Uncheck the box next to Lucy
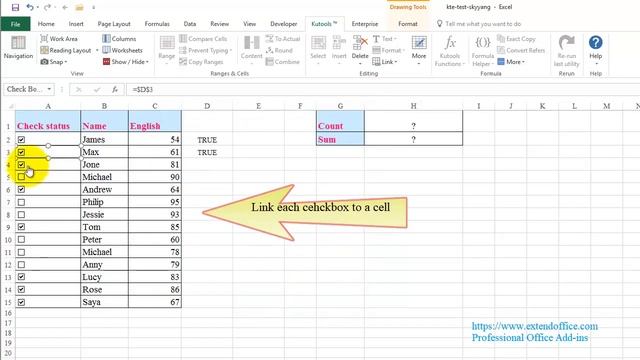Screen dimensions: 640x360 pos(21,277)
